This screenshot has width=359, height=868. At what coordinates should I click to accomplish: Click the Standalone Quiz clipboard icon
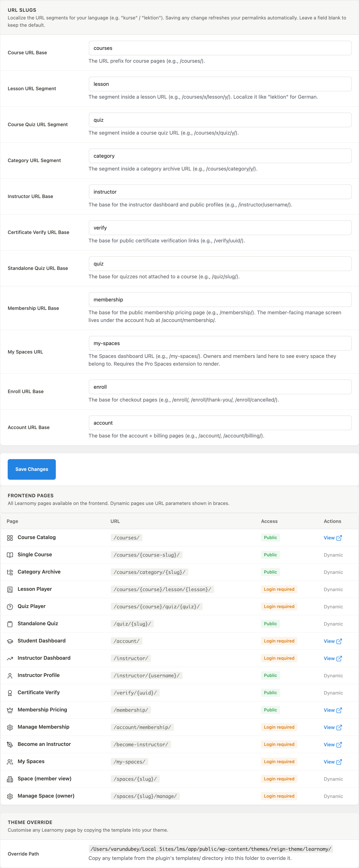(10, 624)
